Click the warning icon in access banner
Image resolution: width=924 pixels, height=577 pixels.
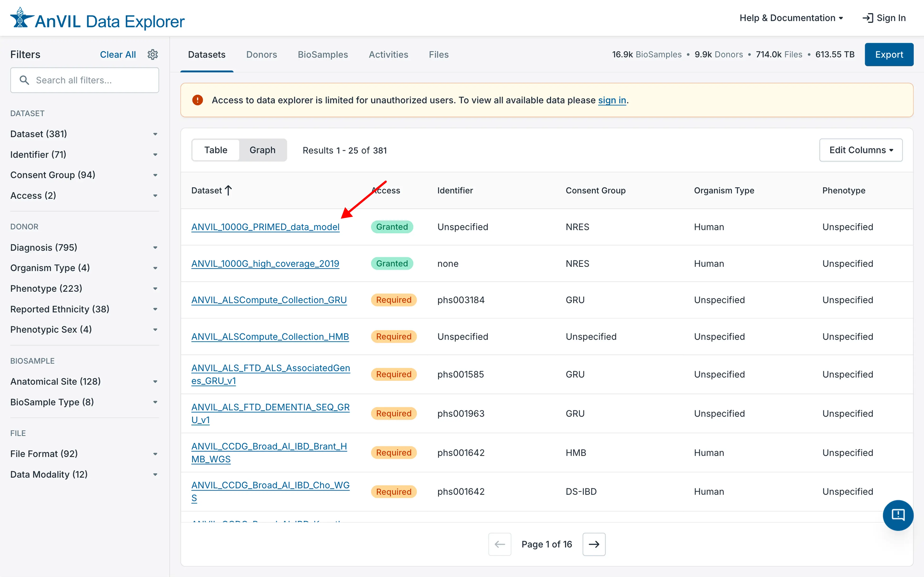pos(197,100)
